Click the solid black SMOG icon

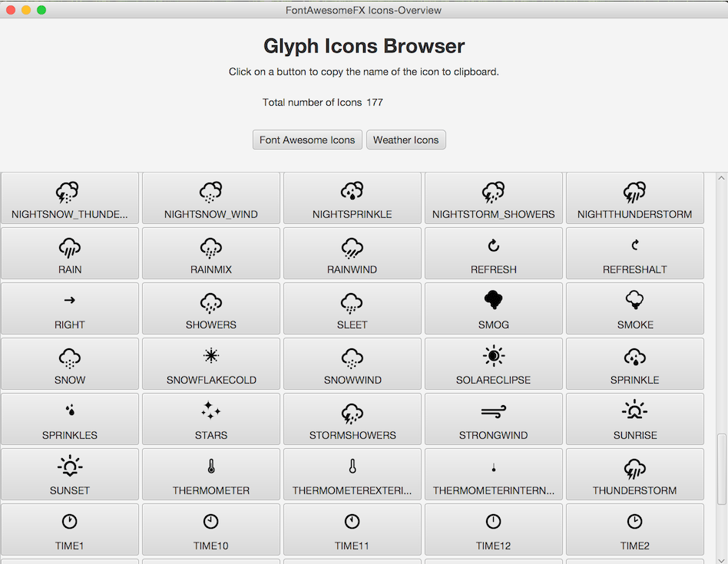point(494,299)
